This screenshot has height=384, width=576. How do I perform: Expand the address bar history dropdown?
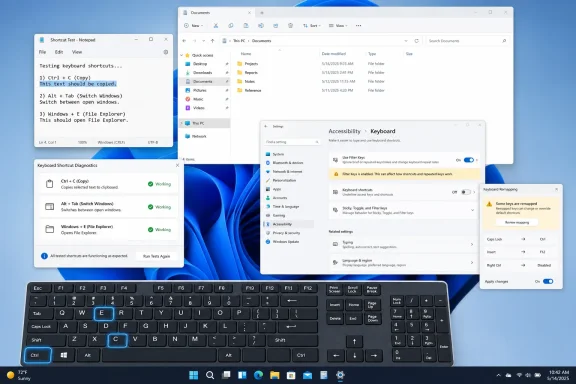tap(406, 41)
